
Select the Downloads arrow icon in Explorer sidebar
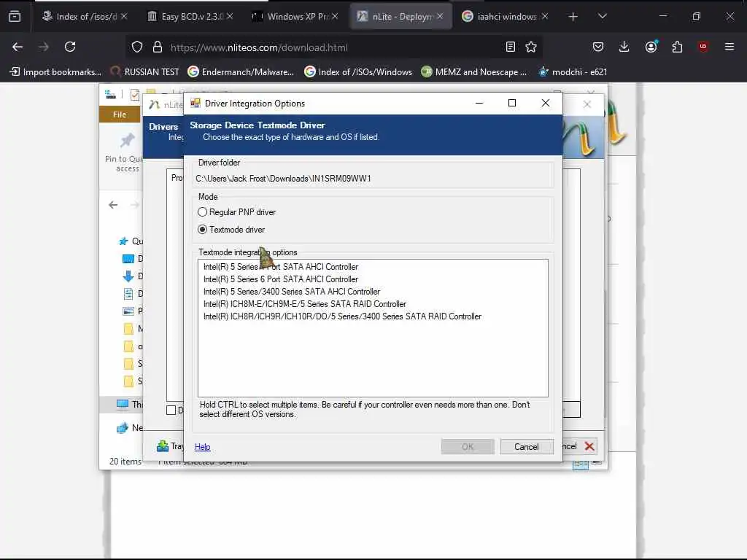click(128, 276)
